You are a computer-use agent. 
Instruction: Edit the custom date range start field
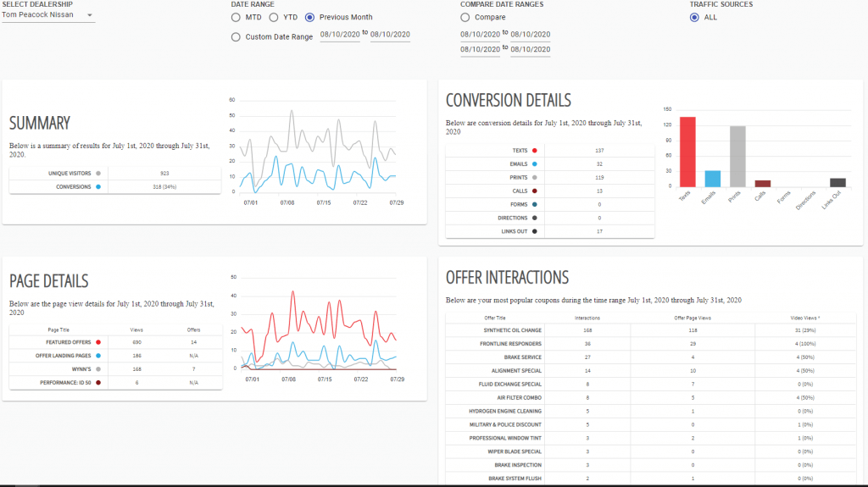pyautogui.click(x=340, y=35)
